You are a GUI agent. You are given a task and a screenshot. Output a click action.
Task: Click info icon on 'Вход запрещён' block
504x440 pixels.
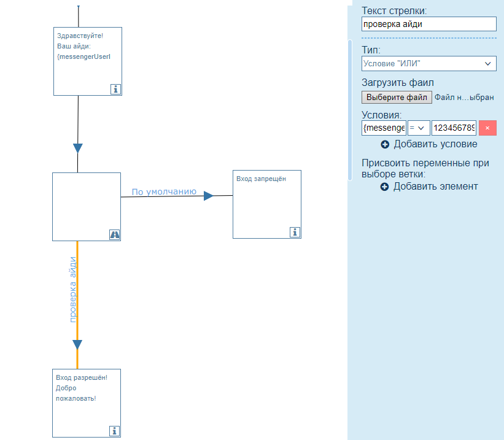coord(295,232)
